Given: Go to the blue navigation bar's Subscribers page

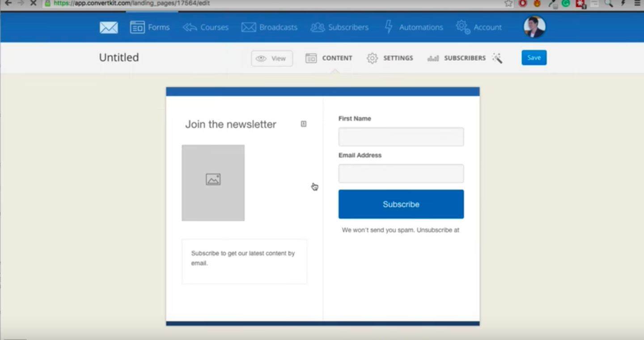Looking at the screenshot, I should click(339, 27).
